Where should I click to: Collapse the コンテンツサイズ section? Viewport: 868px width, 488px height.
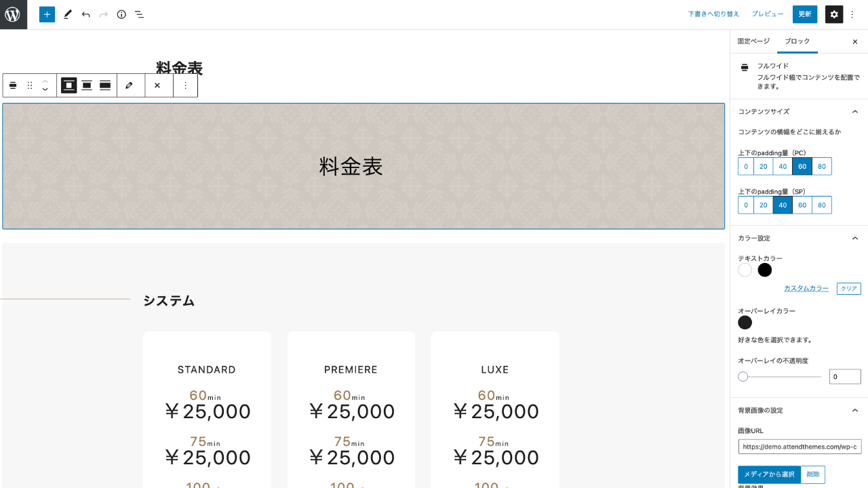(x=855, y=112)
